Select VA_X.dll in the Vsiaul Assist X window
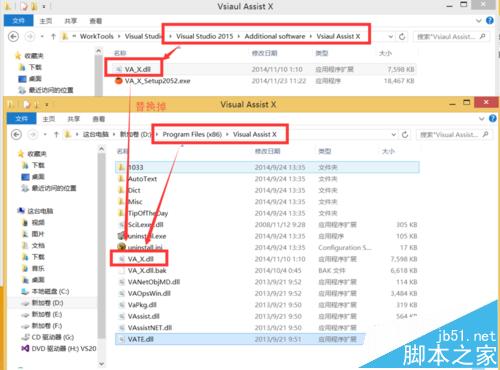Image resolution: width=500 pixels, height=370 pixels. tap(138, 69)
